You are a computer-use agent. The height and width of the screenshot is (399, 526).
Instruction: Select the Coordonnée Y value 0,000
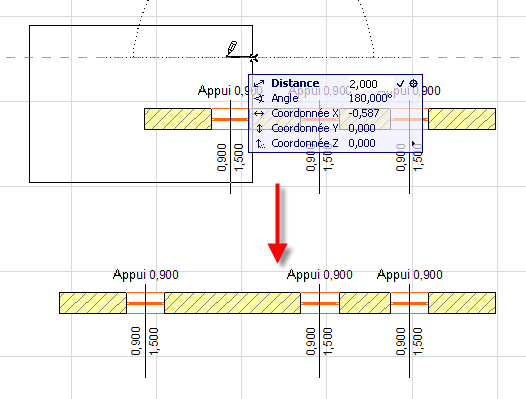(x=362, y=128)
